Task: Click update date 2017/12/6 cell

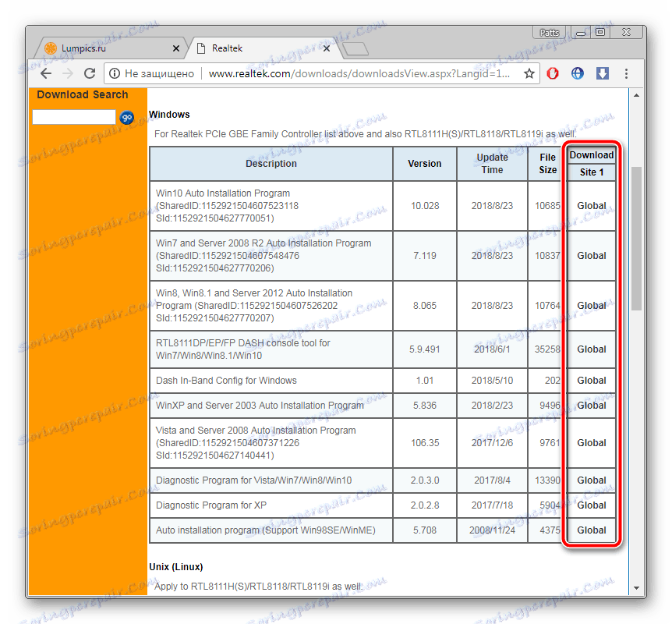Action: click(492, 443)
